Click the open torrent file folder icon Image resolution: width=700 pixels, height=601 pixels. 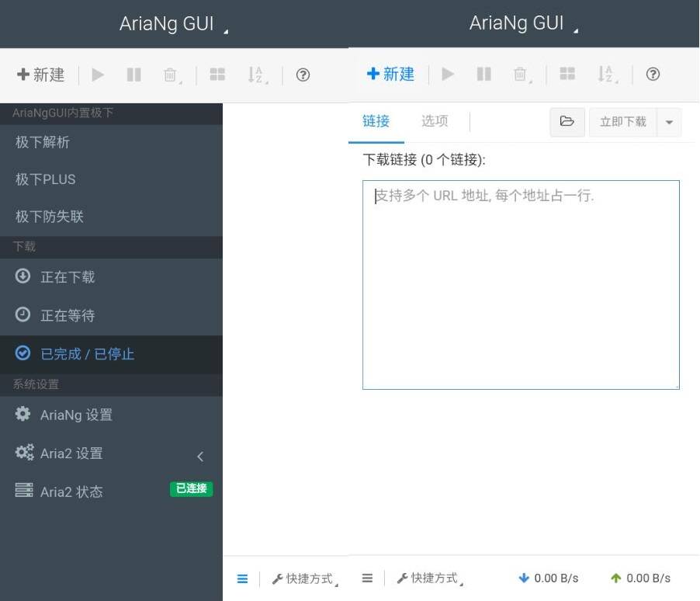(x=567, y=122)
